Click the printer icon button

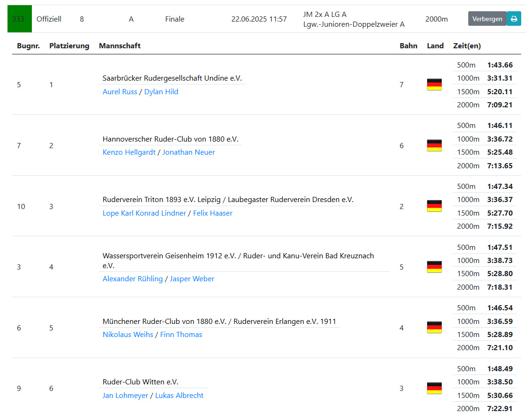[514, 19]
